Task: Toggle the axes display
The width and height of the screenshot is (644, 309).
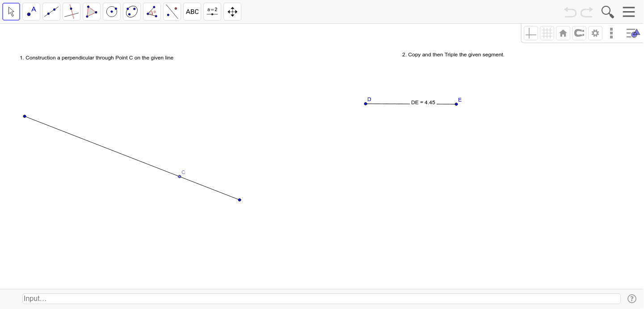Action: pos(531,33)
